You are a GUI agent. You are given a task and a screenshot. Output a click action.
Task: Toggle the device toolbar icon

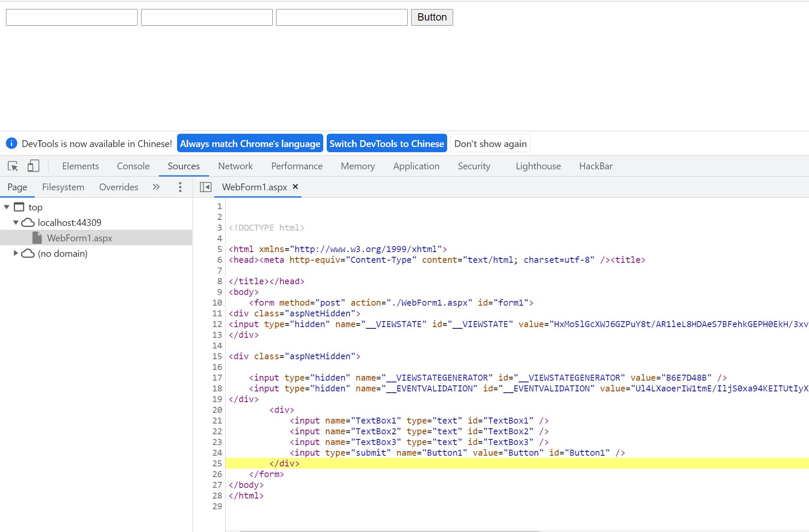coord(33,166)
